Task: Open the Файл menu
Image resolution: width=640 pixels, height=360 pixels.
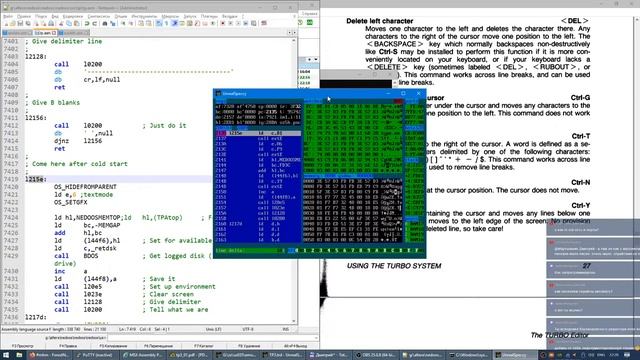Action: (x=8, y=16)
